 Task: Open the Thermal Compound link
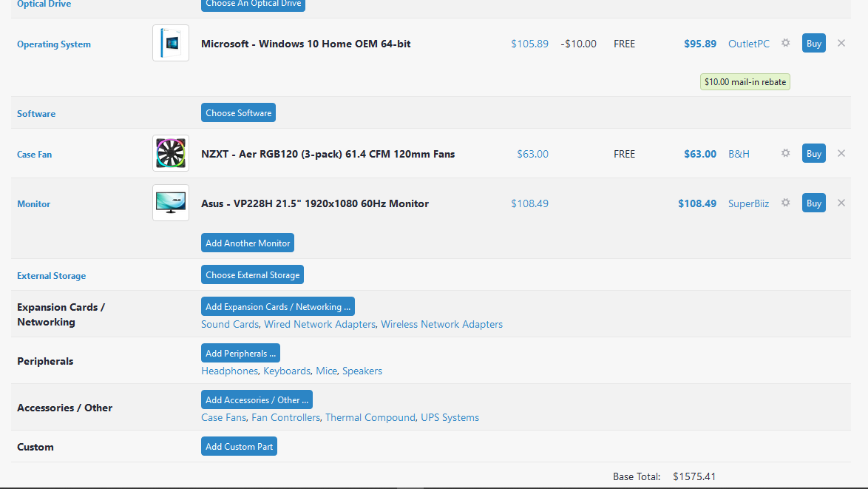(370, 417)
